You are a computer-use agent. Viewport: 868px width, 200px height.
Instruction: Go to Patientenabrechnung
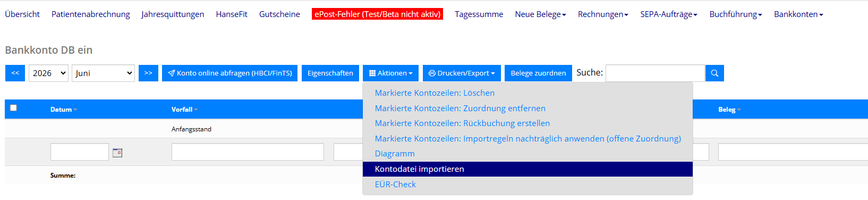(x=91, y=14)
